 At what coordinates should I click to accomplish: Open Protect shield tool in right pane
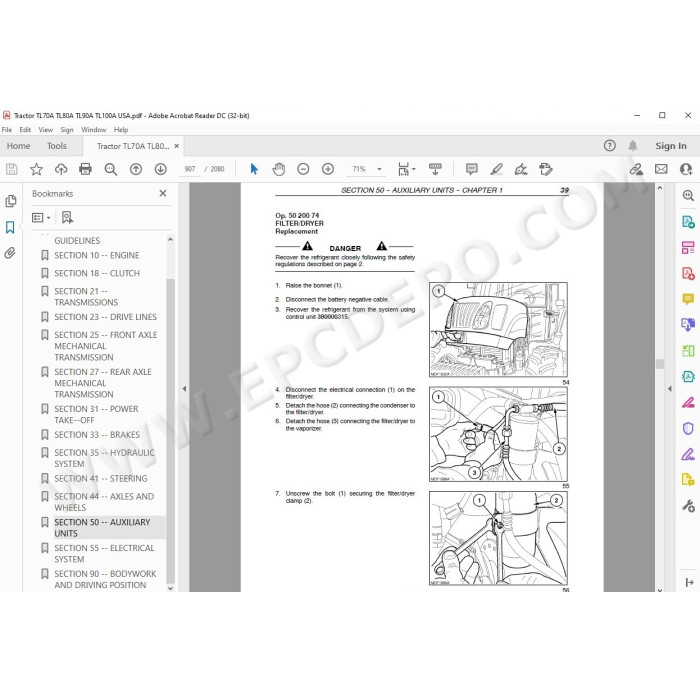tap(688, 429)
